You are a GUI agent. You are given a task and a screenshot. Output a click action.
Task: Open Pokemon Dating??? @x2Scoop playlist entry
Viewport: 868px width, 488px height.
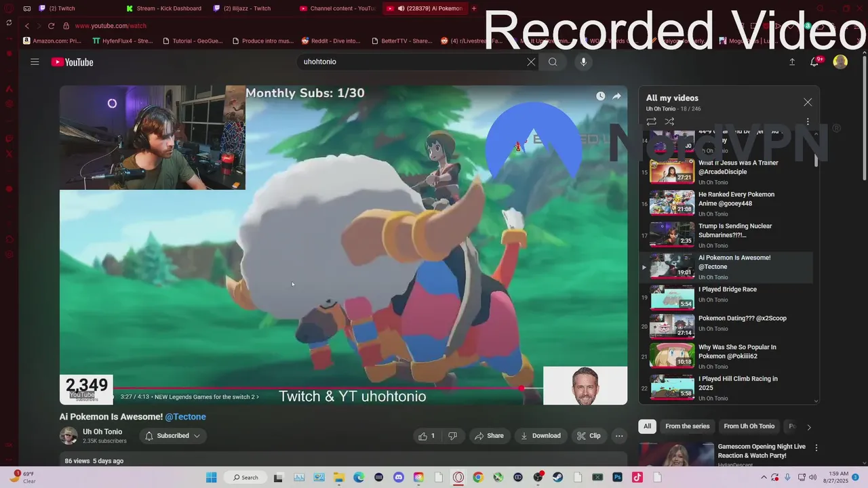coord(726,326)
